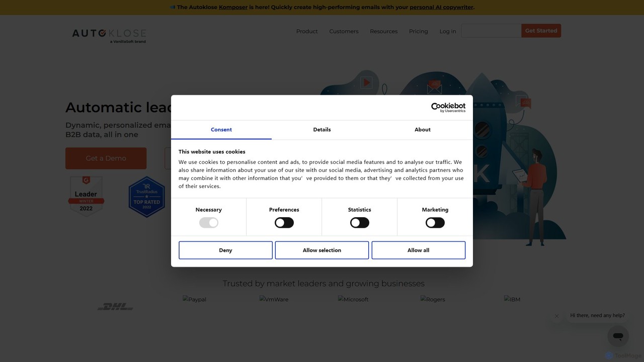This screenshot has width=644, height=362.
Task: Dismiss the chat help message
Action: [x=556, y=316]
